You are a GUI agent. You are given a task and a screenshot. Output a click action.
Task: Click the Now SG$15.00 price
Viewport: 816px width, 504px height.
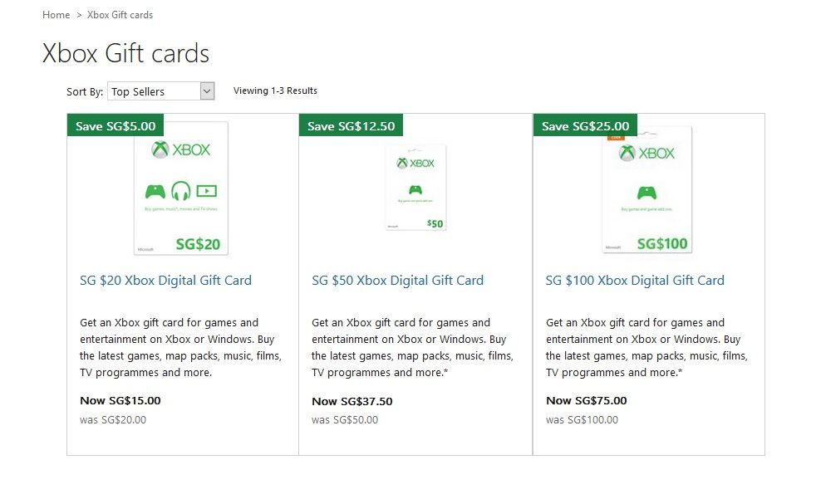point(120,401)
